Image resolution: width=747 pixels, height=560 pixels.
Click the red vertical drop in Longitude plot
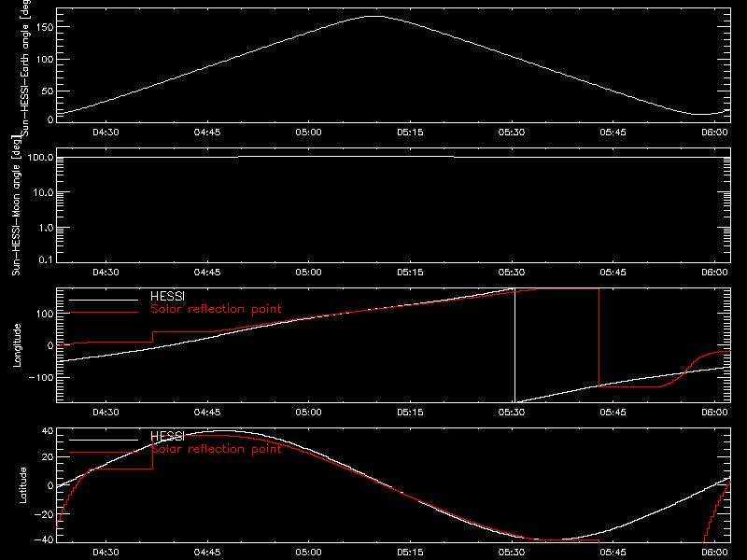(x=599, y=338)
